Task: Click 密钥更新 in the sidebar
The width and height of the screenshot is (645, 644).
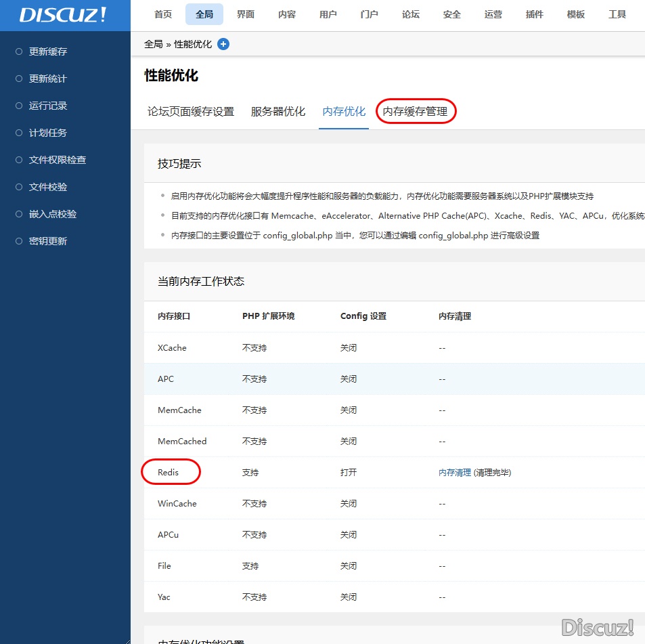Action: (47, 241)
